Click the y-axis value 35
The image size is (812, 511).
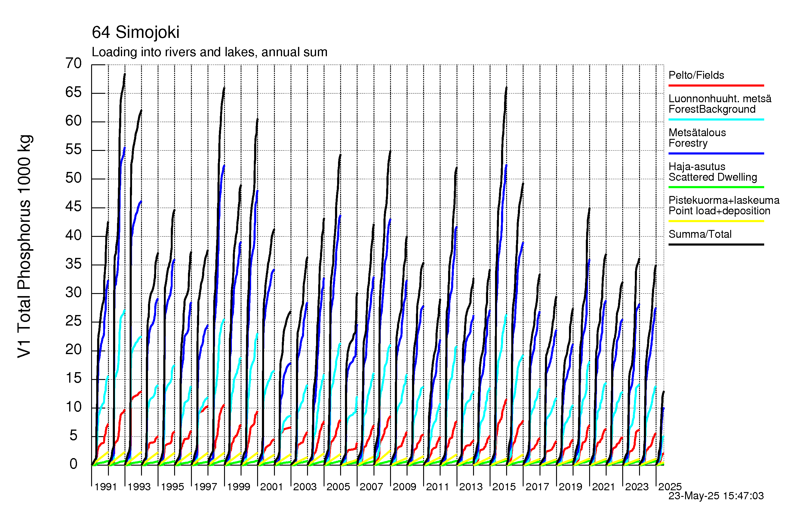[73, 264]
